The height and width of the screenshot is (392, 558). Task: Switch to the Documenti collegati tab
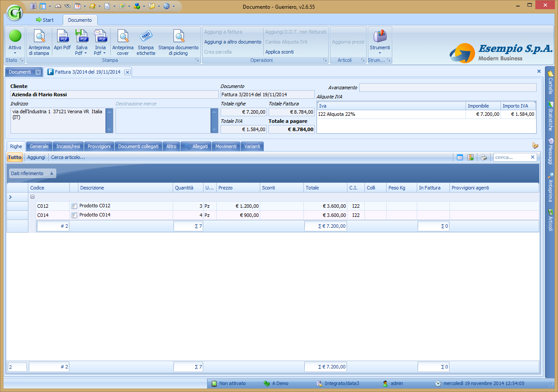(x=139, y=146)
